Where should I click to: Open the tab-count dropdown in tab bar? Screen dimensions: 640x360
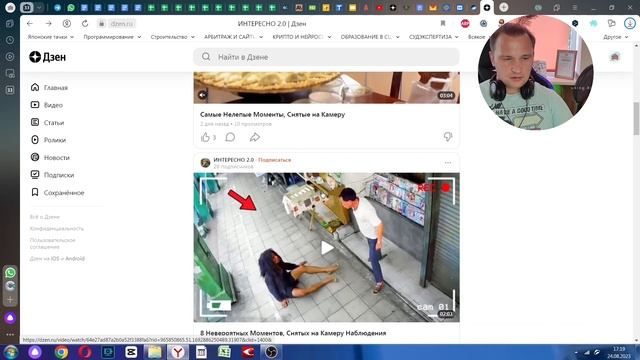point(39,7)
